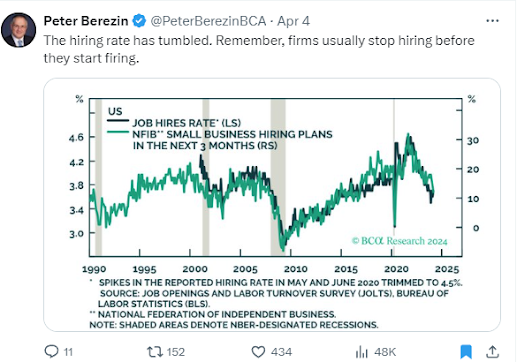Click the blue verified badge icon
This screenshot has width=517, height=362.
click(x=139, y=21)
